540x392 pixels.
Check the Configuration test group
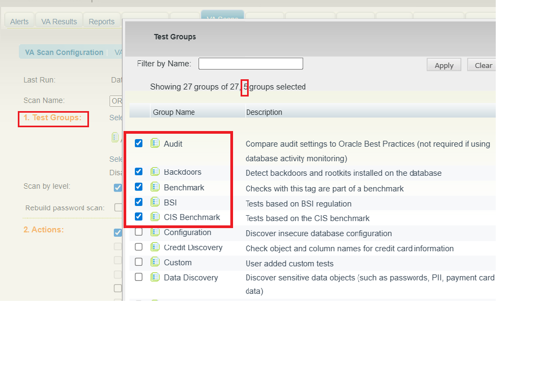pos(139,232)
